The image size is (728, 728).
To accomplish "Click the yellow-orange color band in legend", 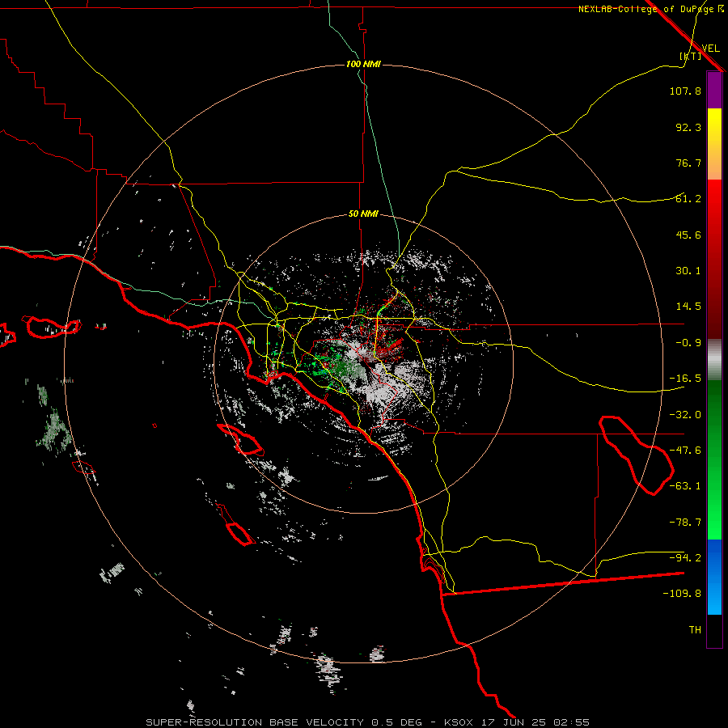I will click(714, 144).
